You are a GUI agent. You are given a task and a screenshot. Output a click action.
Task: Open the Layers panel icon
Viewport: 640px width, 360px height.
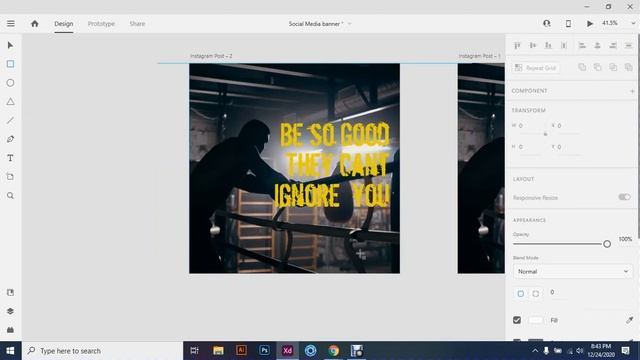point(10,311)
